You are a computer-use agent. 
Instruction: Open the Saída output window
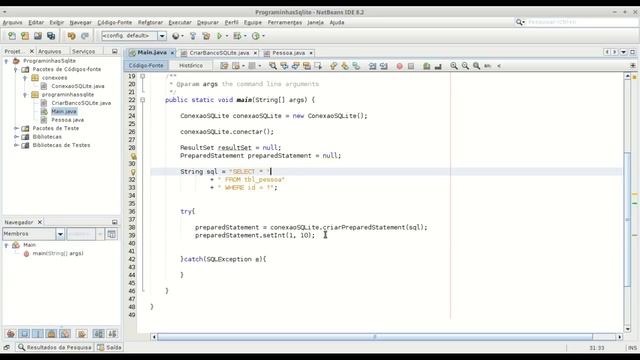109,347
